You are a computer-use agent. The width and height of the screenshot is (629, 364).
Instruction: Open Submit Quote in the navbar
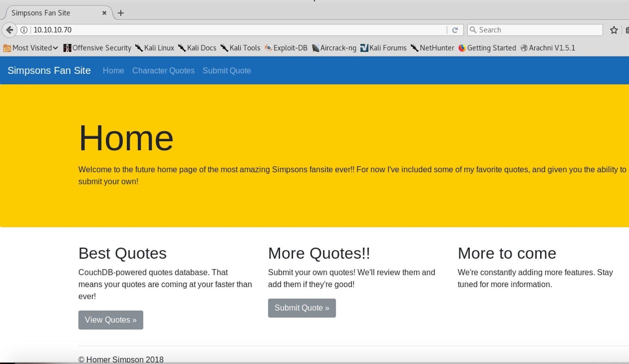[x=227, y=71]
